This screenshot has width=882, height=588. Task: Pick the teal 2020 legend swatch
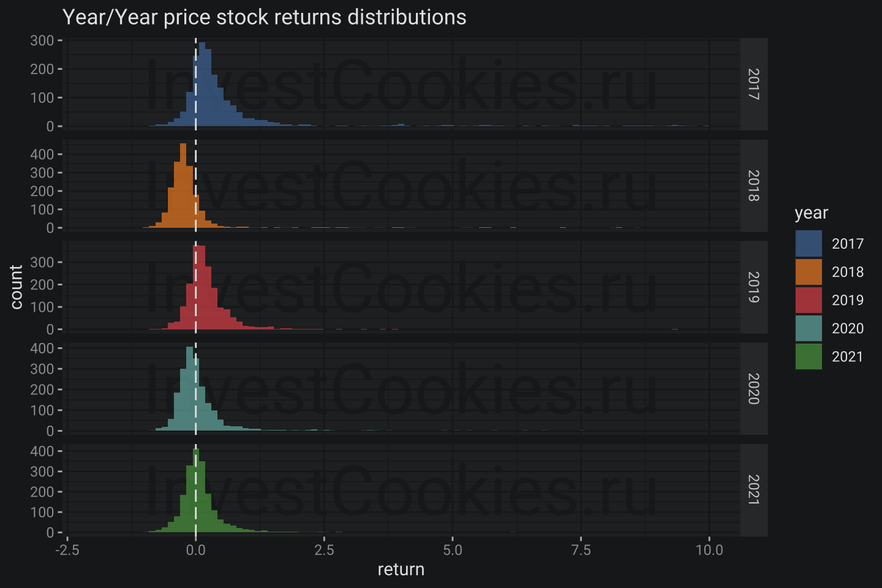pos(809,328)
